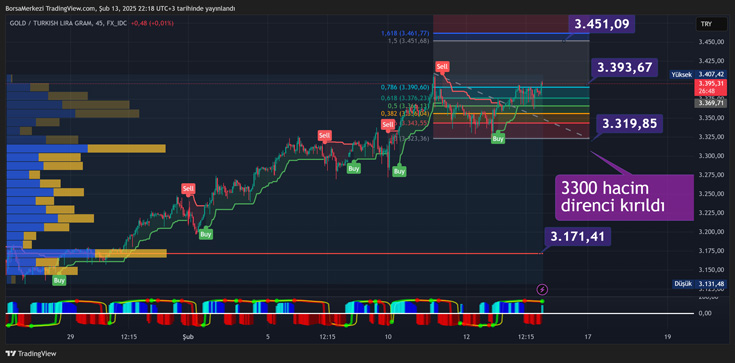Click the '10' date axis label
The height and width of the screenshot is (363, 735).
388,337
